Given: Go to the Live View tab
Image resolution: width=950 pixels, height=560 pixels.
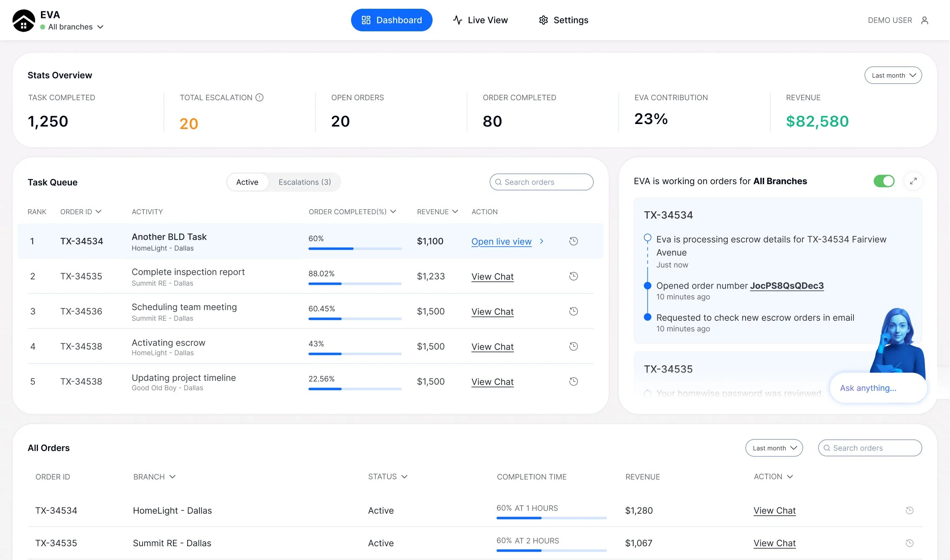Looking at the screenshot, I should 480,20.
